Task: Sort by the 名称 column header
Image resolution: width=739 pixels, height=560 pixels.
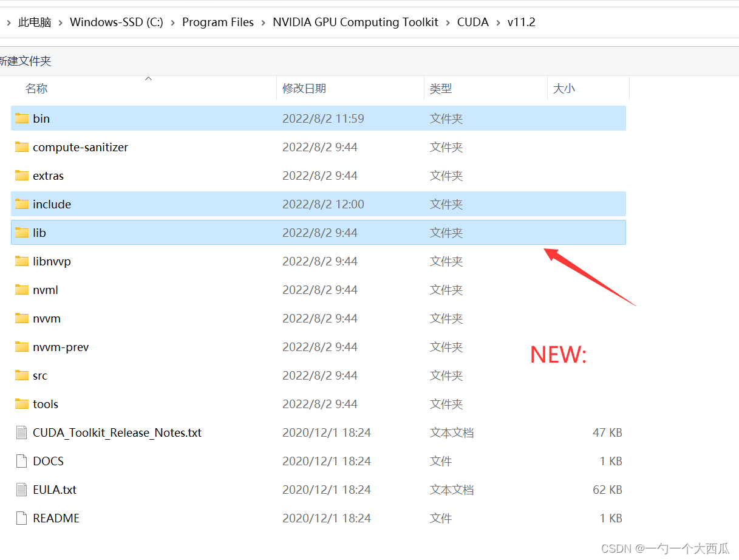Action: (36, 89)
